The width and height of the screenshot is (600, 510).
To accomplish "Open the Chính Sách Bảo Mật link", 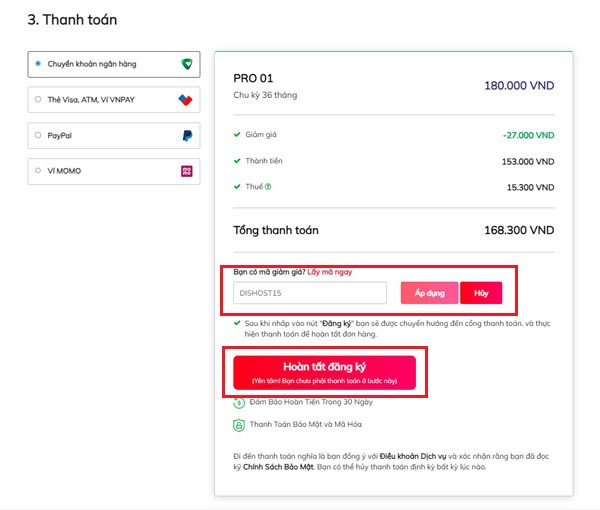I will (278, 467).
